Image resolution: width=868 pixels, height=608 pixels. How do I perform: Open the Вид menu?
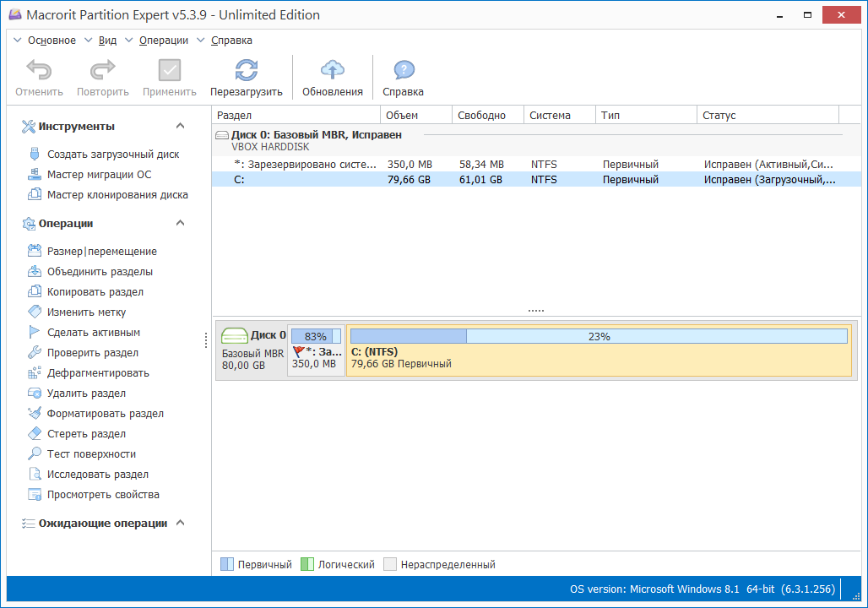(107, 40)
